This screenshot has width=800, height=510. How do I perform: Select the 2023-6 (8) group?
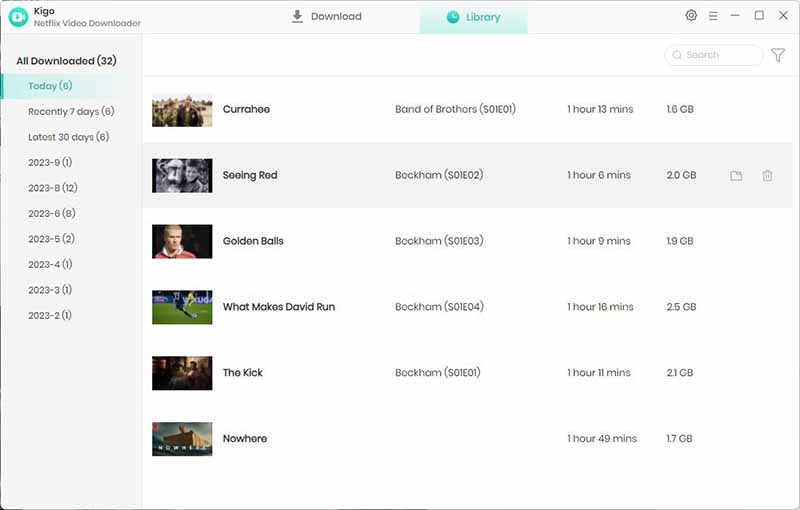tap(51, 213)
